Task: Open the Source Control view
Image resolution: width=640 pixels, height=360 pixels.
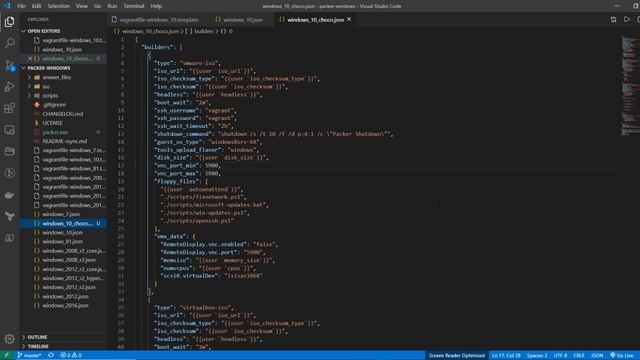Action: [x=9, y=65]
